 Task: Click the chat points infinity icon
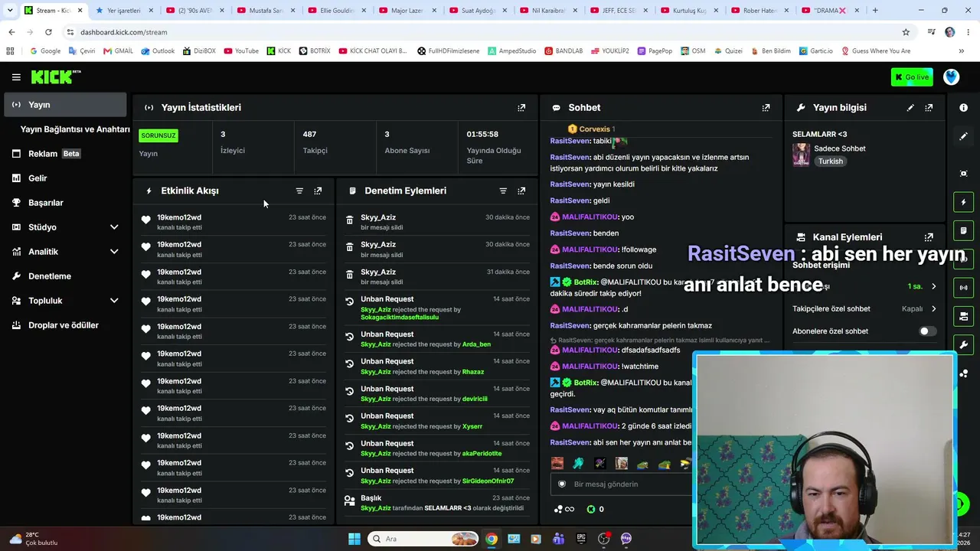click(564, 509)
